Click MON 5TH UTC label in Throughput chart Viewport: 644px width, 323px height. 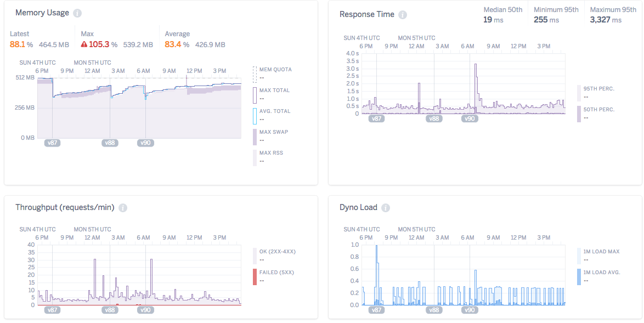point(92,229)
